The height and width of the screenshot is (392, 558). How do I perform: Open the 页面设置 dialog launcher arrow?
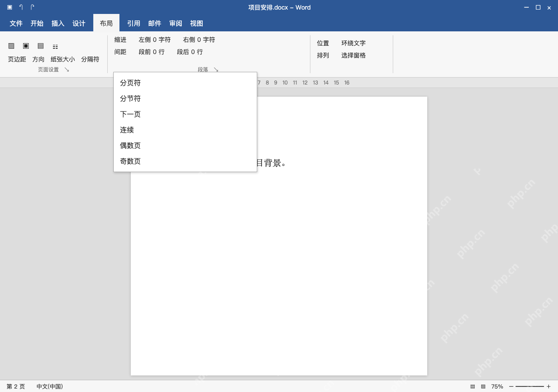[67, 69]
